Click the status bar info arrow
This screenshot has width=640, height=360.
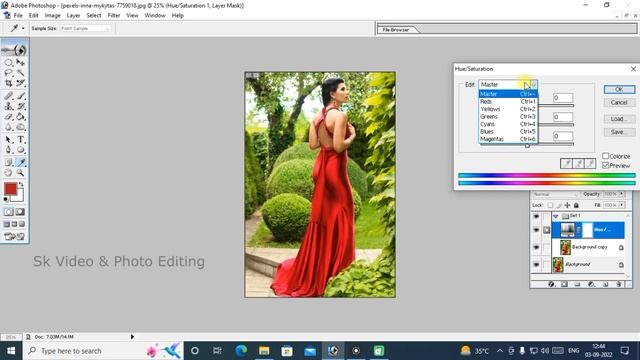pyautogui.click(x=132, y=337)
